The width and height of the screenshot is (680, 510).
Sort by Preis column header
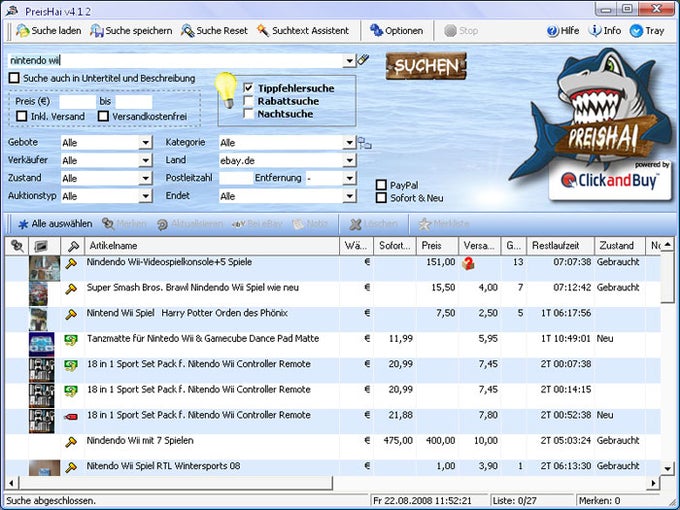(438, 246)
